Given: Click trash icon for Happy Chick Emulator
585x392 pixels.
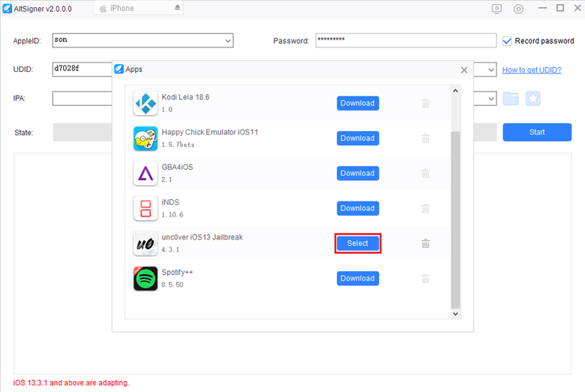Looking at the screenshot, I should click(x=425, y=138).
